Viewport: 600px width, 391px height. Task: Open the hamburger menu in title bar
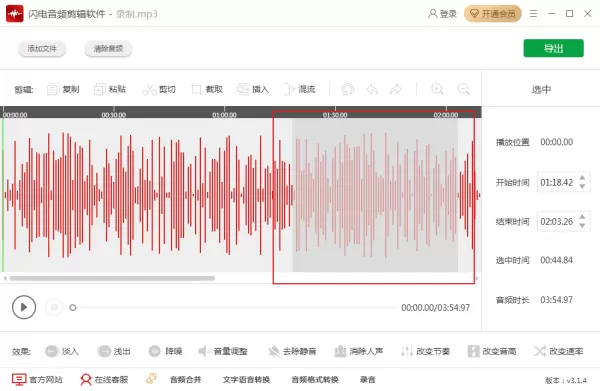533,14
